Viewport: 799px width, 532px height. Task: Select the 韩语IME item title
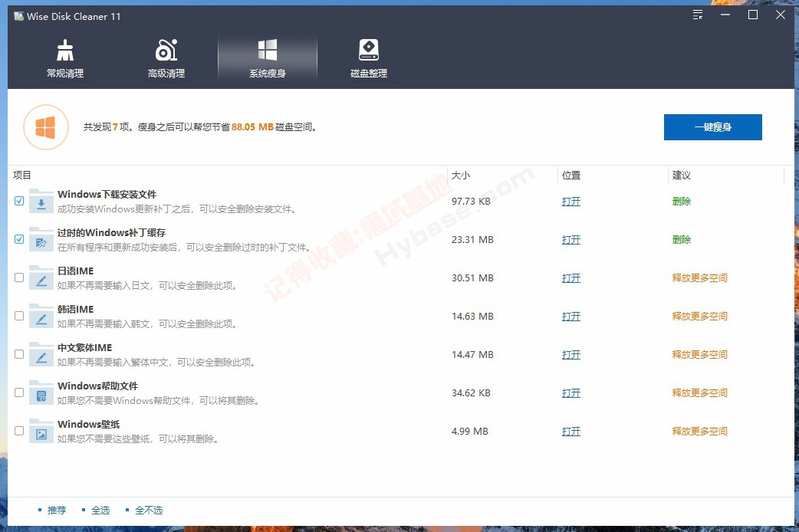pos(75,310)
